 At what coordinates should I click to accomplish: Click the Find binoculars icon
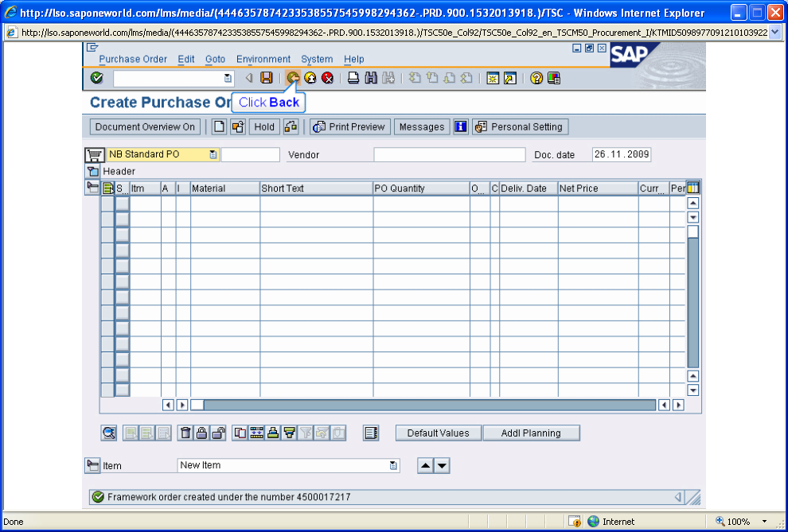(371, 78)
